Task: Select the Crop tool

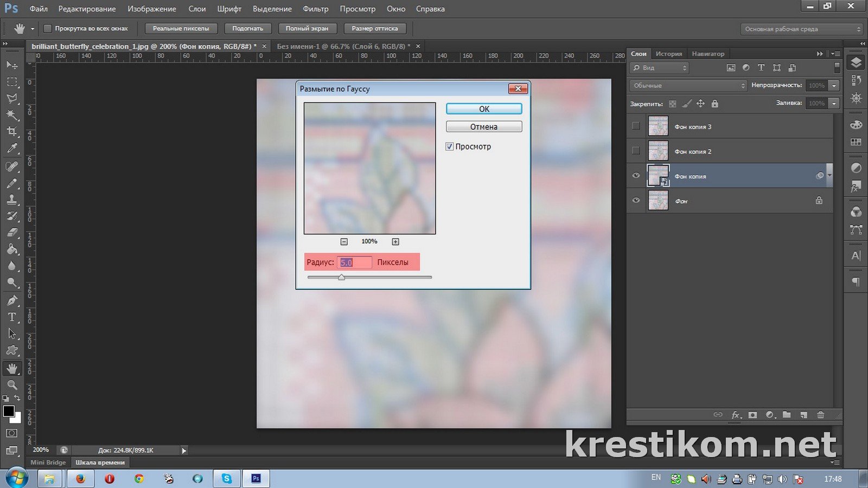Action: tap(11, 132)
